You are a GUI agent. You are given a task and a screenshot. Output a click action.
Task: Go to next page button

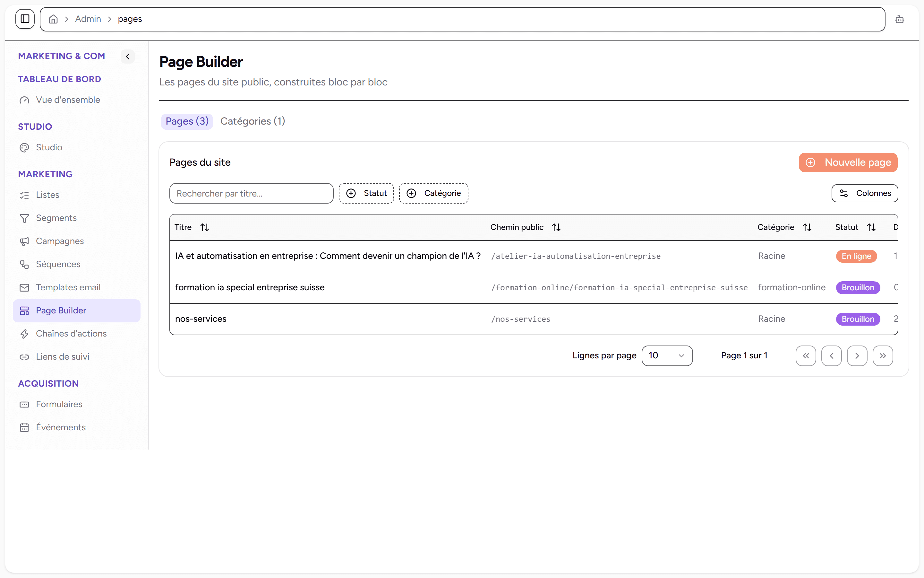pos(857,356)
